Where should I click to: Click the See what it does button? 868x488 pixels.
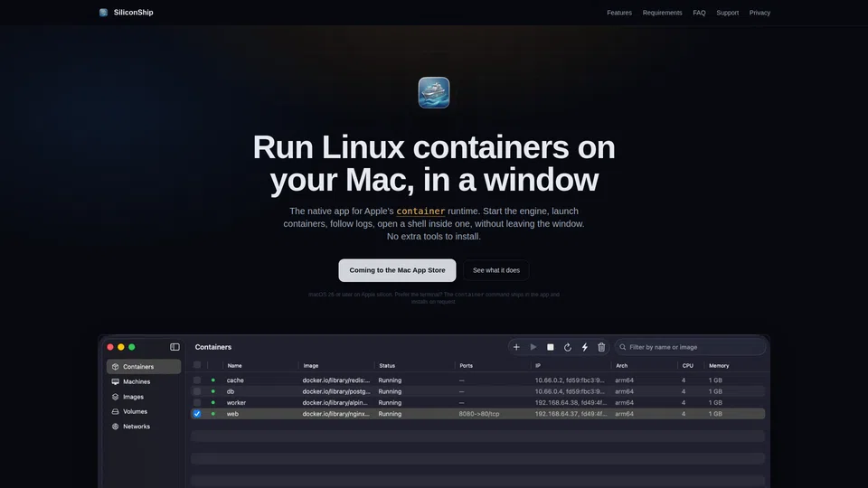[x=496, y=270]
